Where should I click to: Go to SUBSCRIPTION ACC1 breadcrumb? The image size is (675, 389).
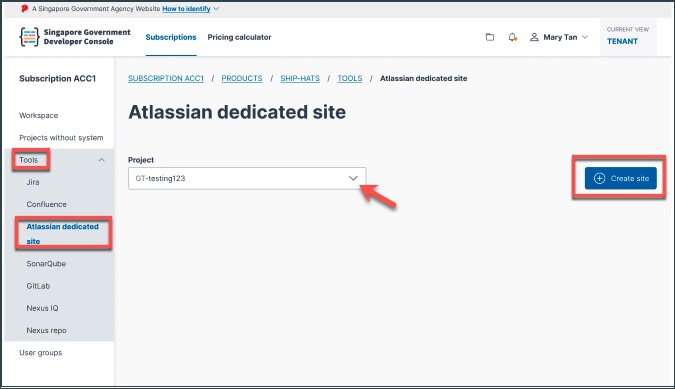166,78
